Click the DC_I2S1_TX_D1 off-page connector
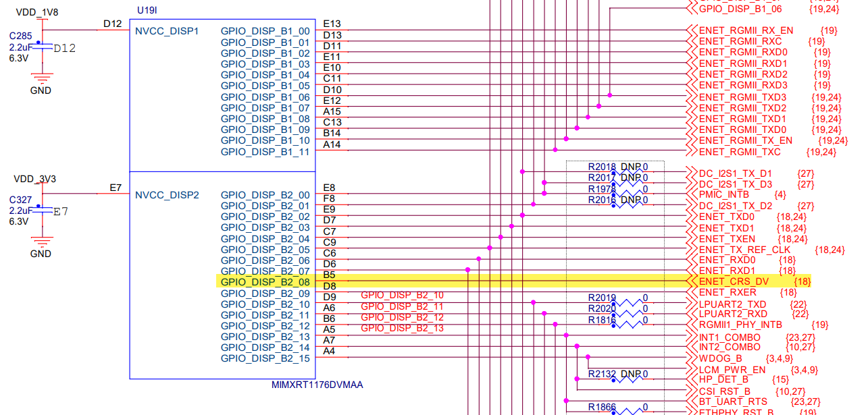868x415 pixels. point(691,173)
